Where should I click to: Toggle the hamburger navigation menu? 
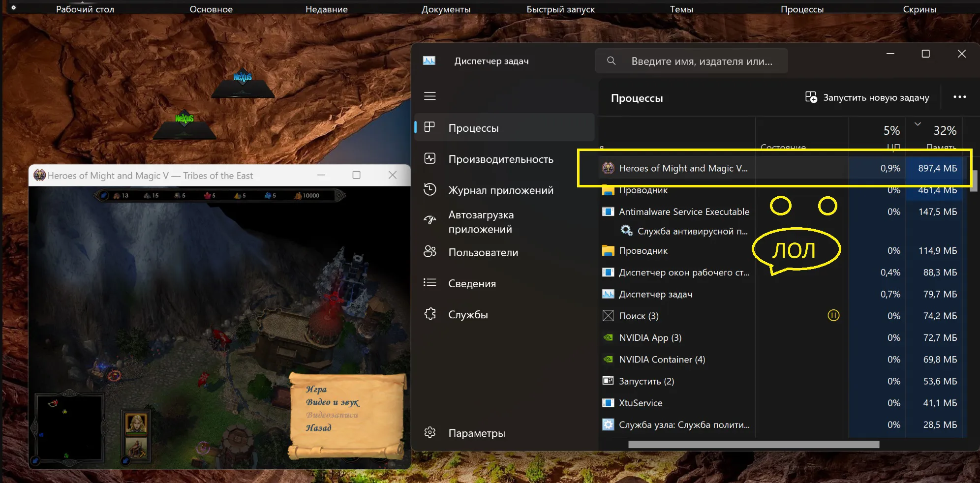pos(430,96)
